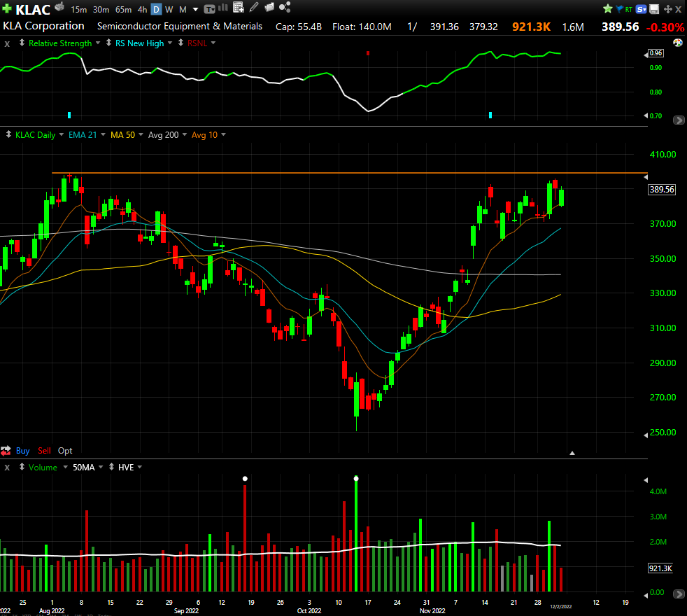Click the scroll button on RS panel
The width and height of the screenshot is (687, 616).
click(679, 120)
